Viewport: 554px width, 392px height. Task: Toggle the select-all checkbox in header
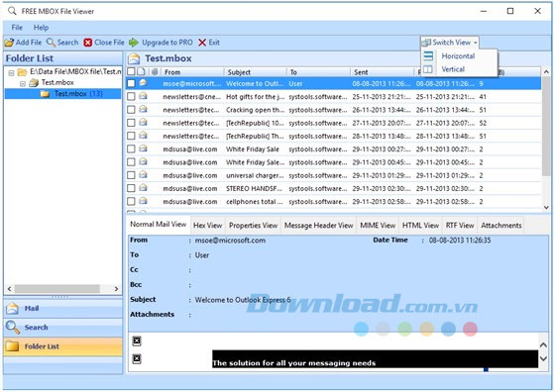[x=131, y=71]
